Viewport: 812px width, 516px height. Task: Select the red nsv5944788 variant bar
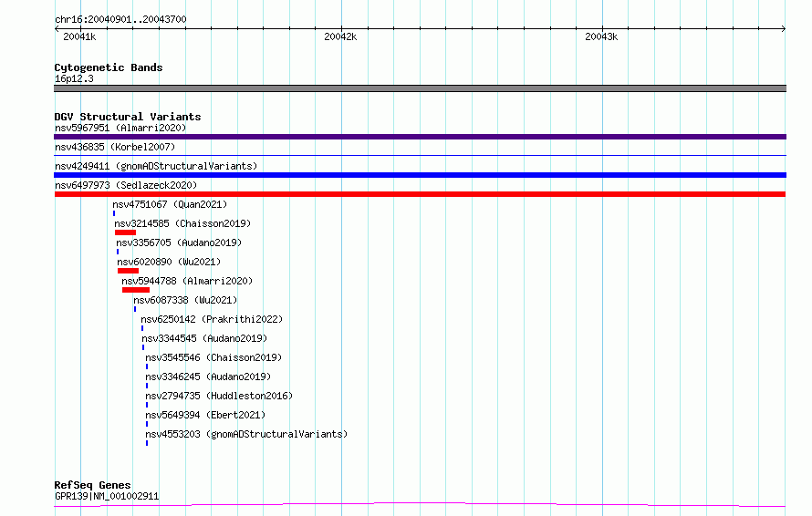136,290
